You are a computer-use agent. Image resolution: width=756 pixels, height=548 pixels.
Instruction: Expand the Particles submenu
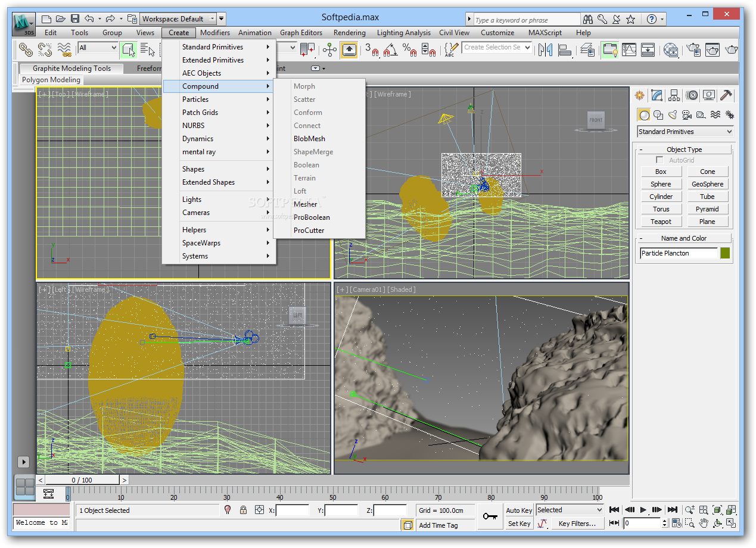click(219, 99)
